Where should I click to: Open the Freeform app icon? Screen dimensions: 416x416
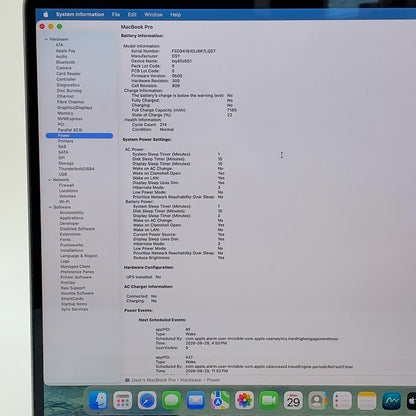coord(391,401)
